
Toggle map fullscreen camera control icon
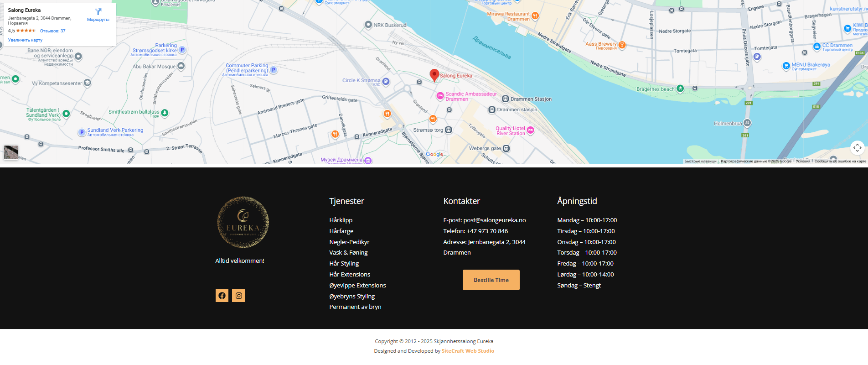tap(857, 147)
